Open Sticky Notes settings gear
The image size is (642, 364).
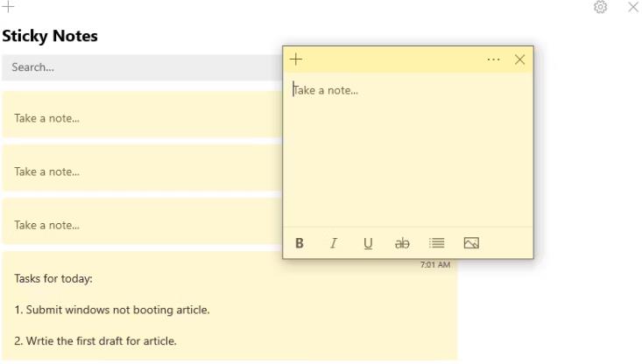(x=600, y=7)
